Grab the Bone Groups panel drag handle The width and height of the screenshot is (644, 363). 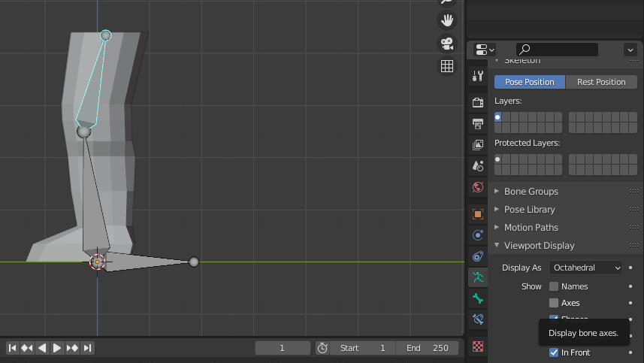click(x=633, y=192)
